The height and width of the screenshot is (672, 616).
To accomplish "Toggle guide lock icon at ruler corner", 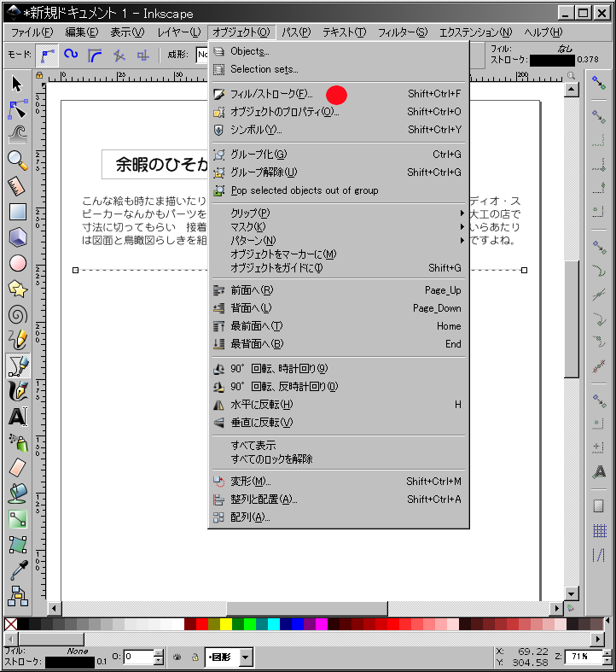I will 39,75.
